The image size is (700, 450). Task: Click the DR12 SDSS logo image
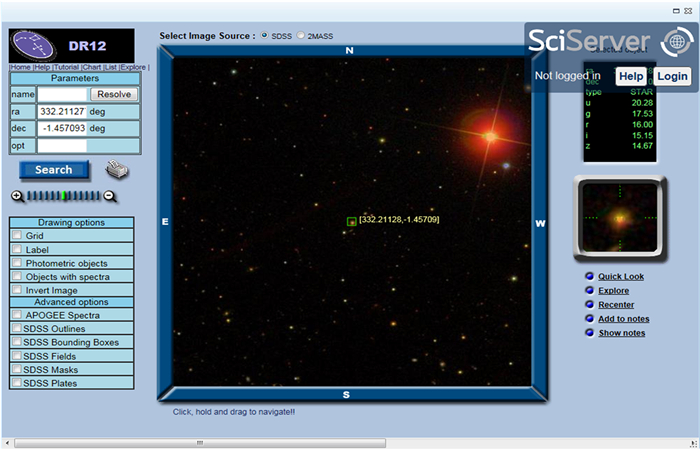pos(71,45)
